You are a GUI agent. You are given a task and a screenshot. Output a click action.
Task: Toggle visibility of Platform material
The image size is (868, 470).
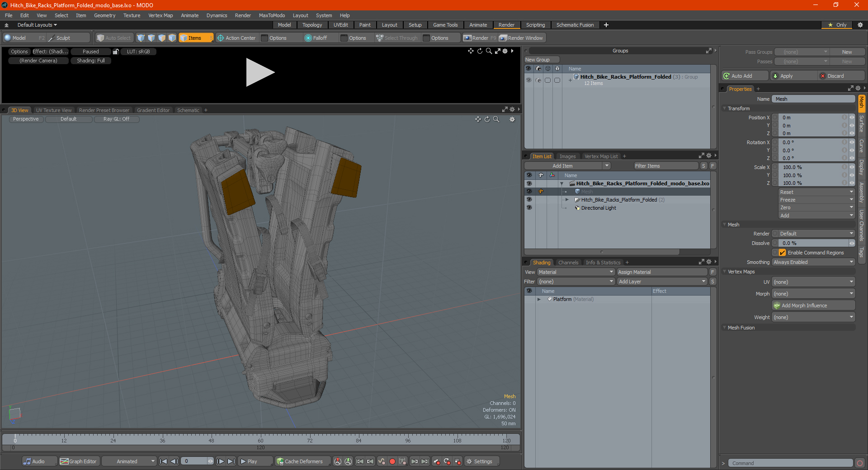(x=529, y=299)
